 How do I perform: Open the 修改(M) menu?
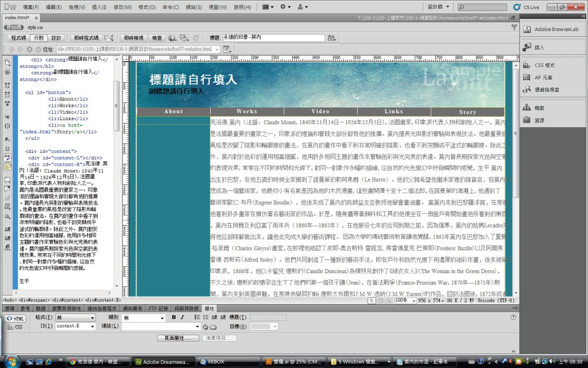point(122,7)
